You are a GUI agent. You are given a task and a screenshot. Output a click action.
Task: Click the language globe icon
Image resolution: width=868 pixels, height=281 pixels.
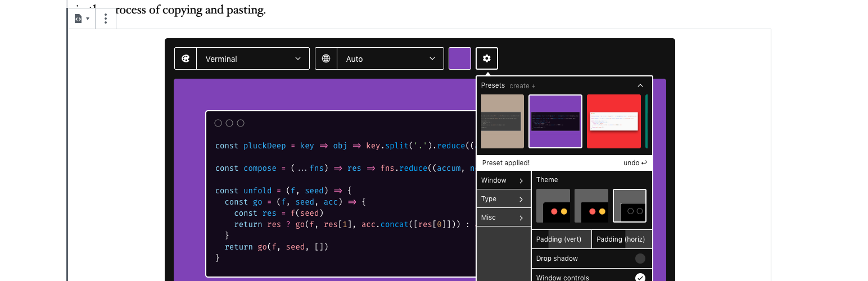click(x=326, y=58)
